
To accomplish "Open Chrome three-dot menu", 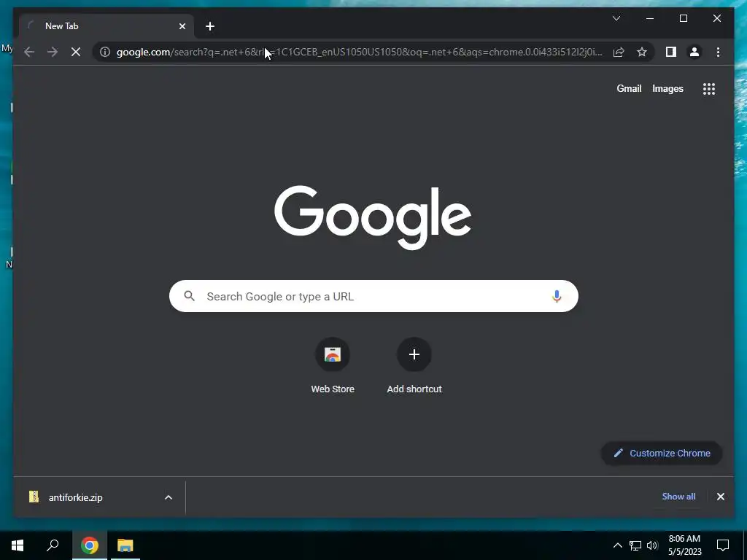I will (718, 52).
